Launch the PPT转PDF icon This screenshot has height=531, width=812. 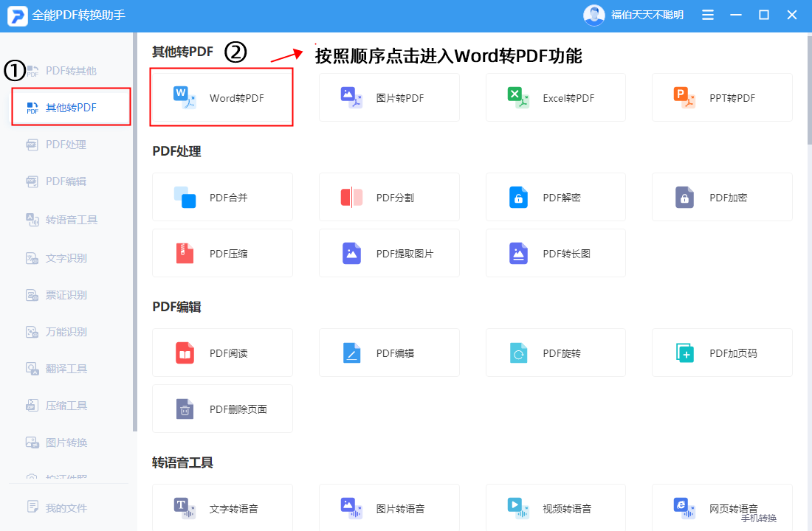[x=684, y=98]
